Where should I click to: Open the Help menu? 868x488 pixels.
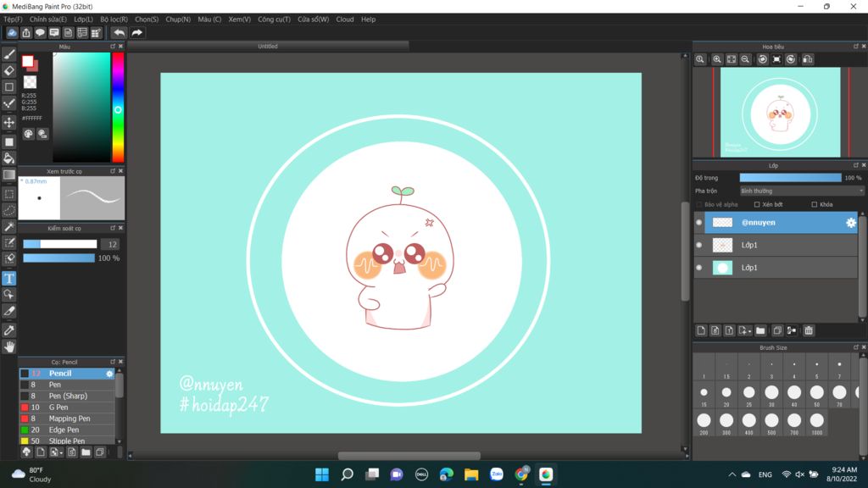pos(368,19)
